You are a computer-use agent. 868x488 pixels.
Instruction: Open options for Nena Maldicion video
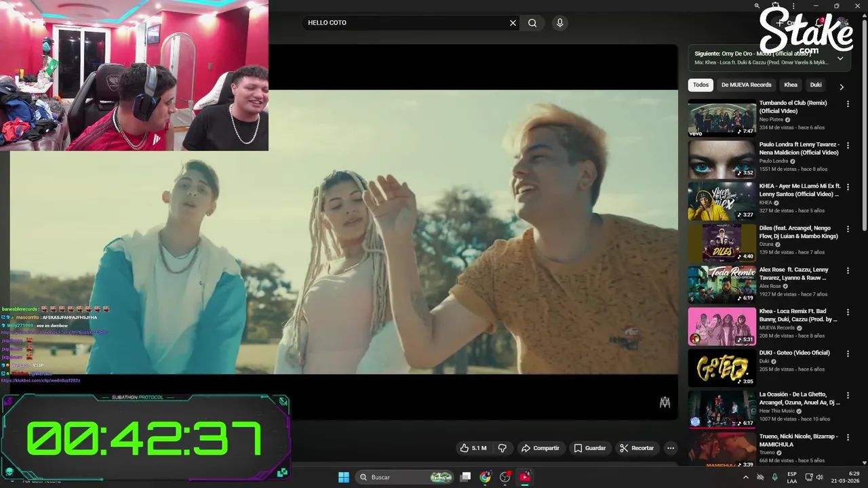click(848, 145)
